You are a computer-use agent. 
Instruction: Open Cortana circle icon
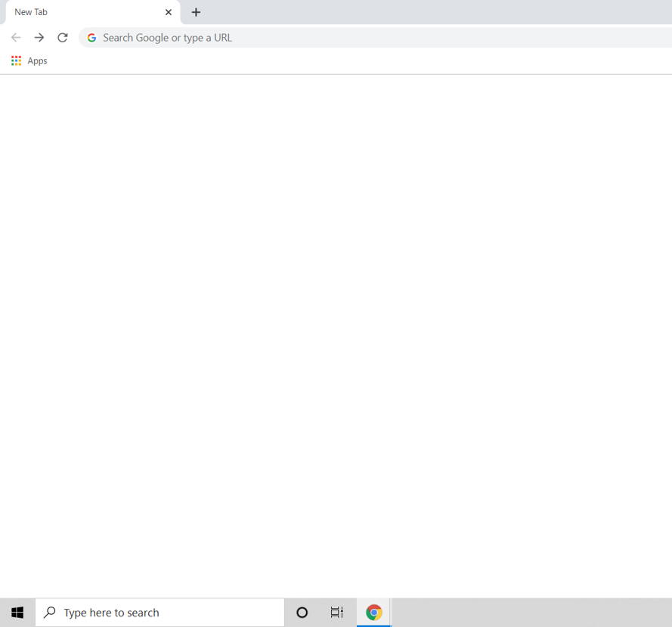pos(302,613)
